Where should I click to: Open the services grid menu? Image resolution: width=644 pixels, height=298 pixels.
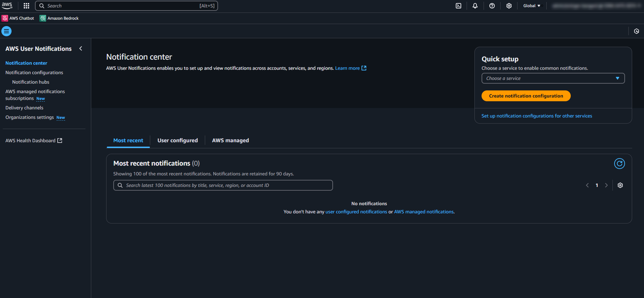click(x=26, y=6)
